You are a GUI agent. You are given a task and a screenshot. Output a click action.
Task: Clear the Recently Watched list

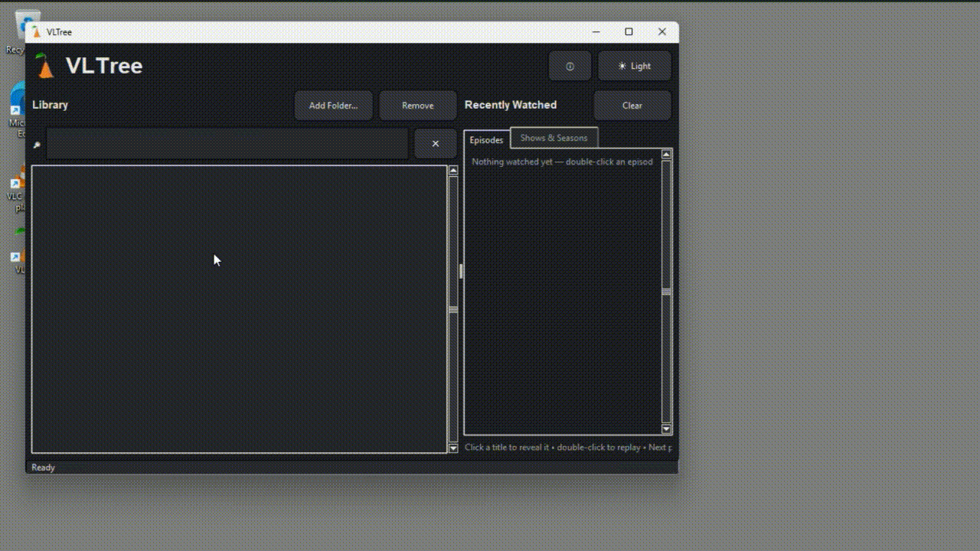click(632, 106)
